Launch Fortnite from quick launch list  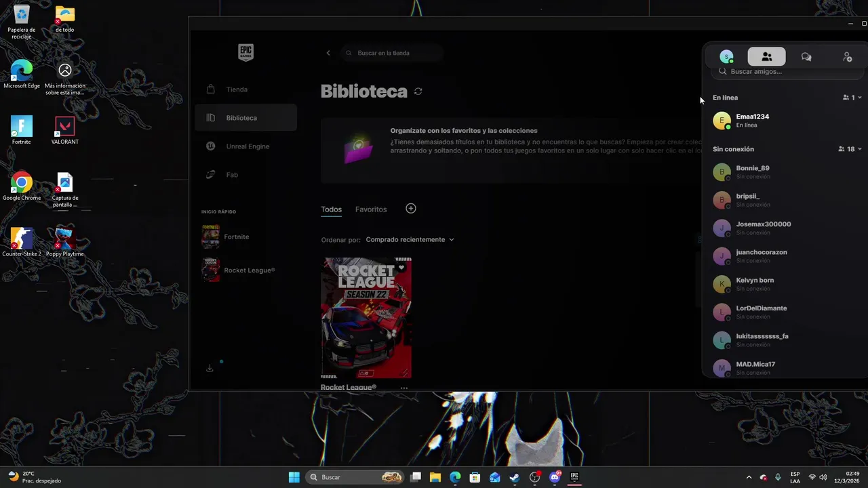point(245,237)
